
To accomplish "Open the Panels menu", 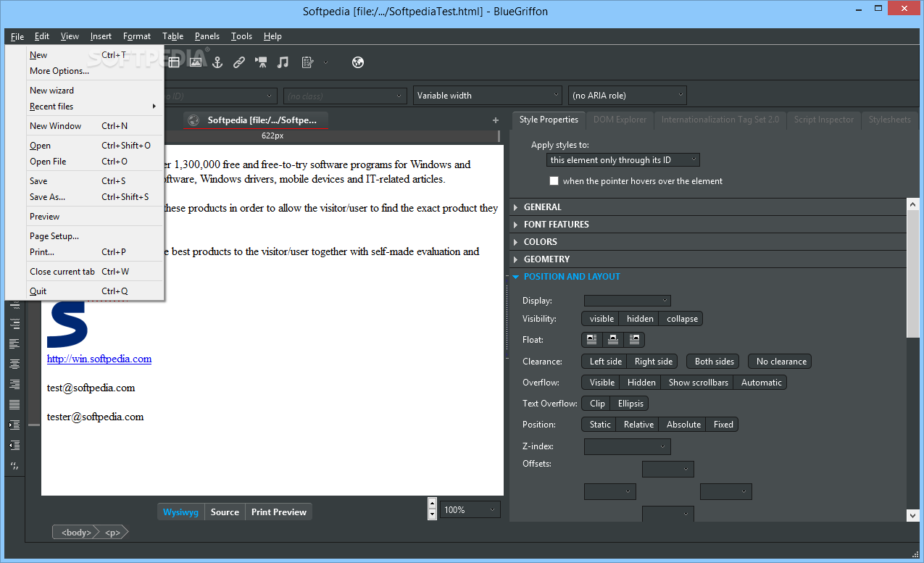I will 207,36.
